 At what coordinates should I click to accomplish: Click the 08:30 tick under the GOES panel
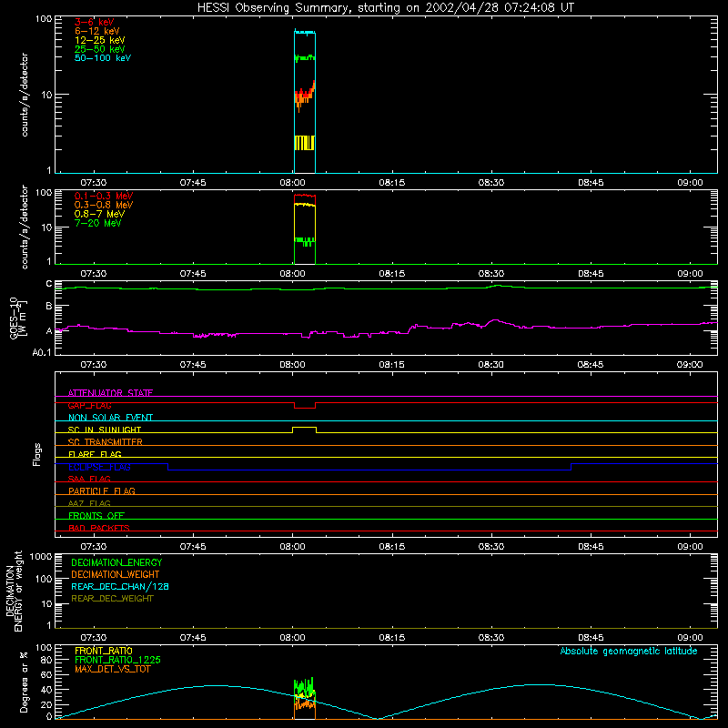click(x=490, y=365)
